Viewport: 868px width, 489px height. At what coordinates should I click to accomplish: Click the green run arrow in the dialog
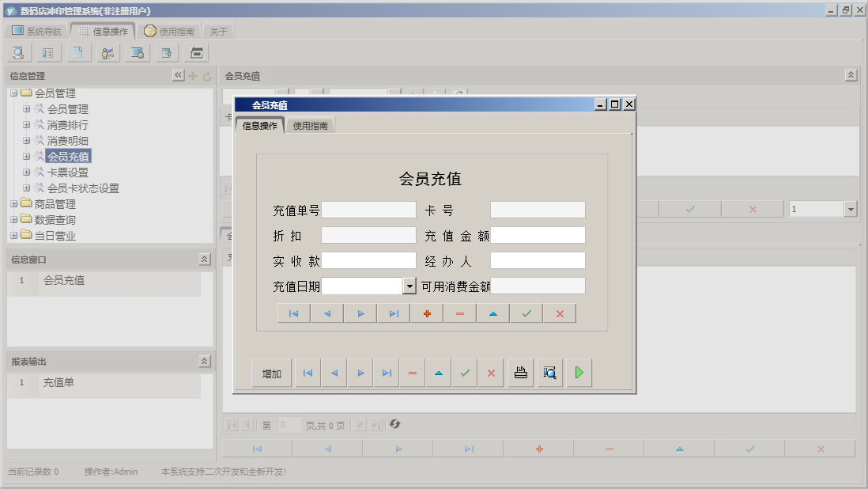click(579, 372)
